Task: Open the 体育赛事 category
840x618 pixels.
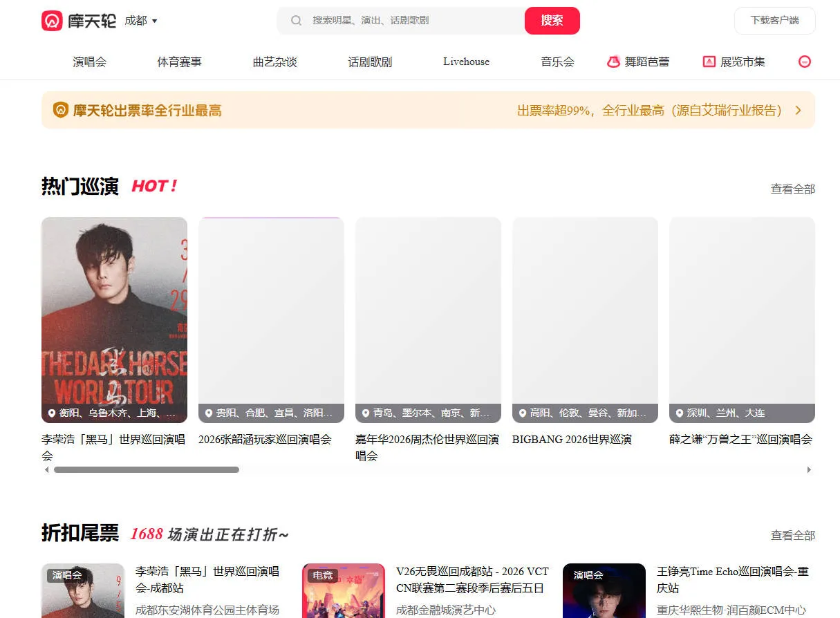Action: (180, 62)
